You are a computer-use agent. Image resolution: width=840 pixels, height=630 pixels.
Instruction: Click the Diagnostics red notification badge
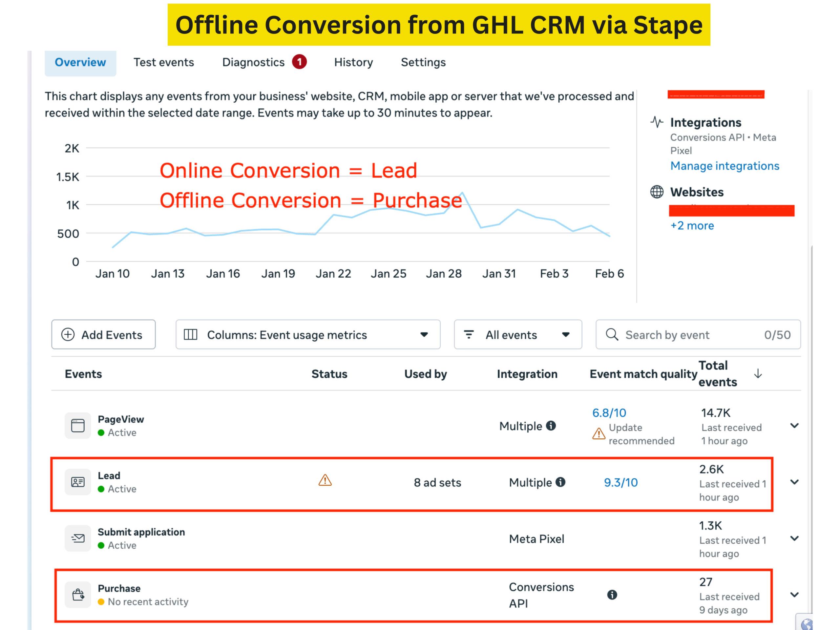coord(299,62)
